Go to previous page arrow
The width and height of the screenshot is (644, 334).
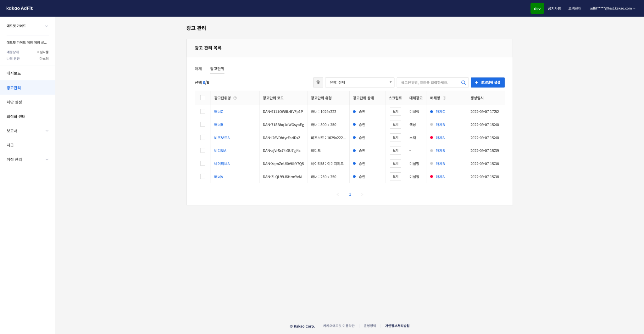tap(338, 195)
